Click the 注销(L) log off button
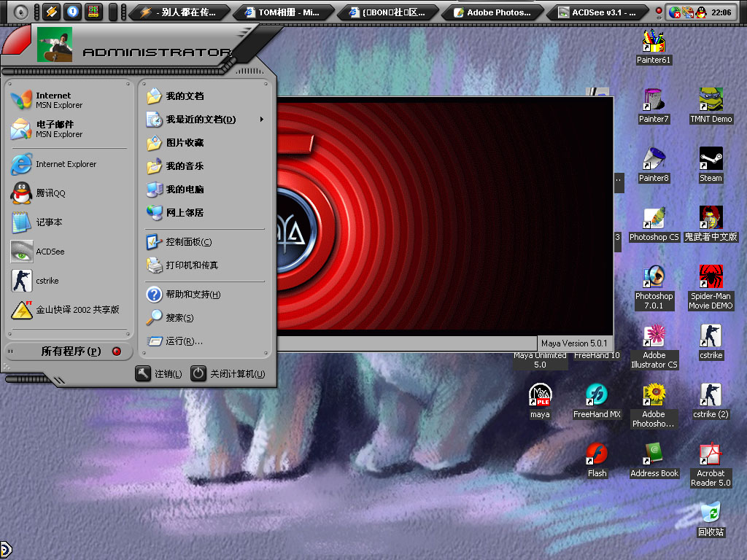The width and height of the screenshot is (747, 560). (158, 374)
